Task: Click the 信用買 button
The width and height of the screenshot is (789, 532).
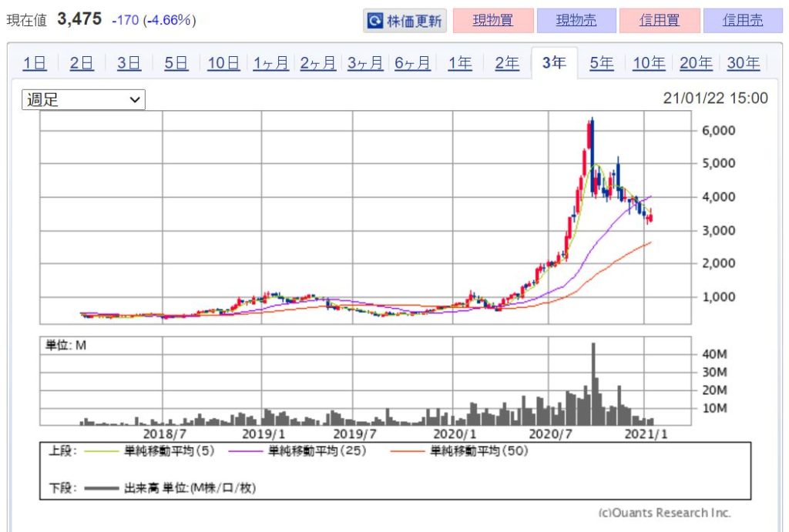Action: (659, 21)
